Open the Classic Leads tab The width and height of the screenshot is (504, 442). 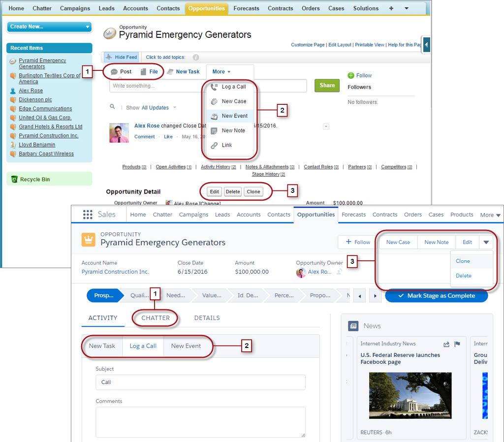click(106, 8)
